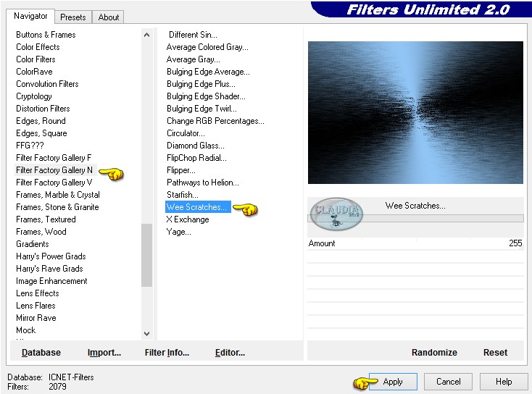Choose Convolution Filters category
The height and width of the screenshot is (394, 532).
point(47,84)
